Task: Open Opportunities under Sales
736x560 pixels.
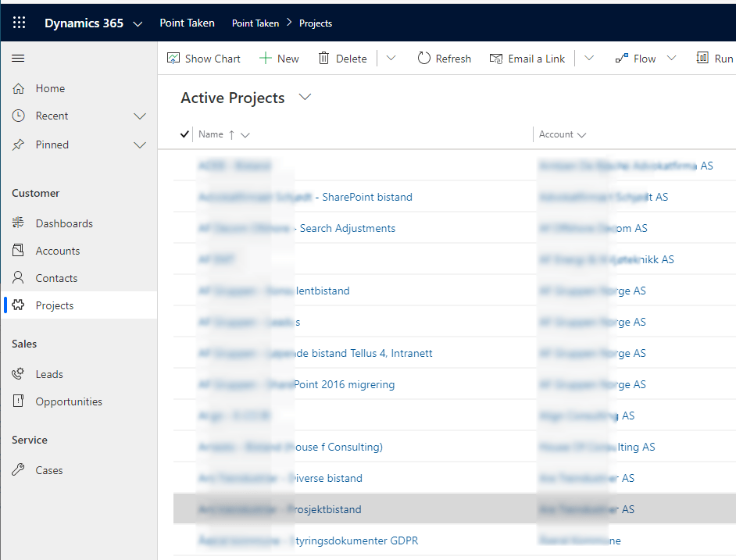Action: pos(69,401)
